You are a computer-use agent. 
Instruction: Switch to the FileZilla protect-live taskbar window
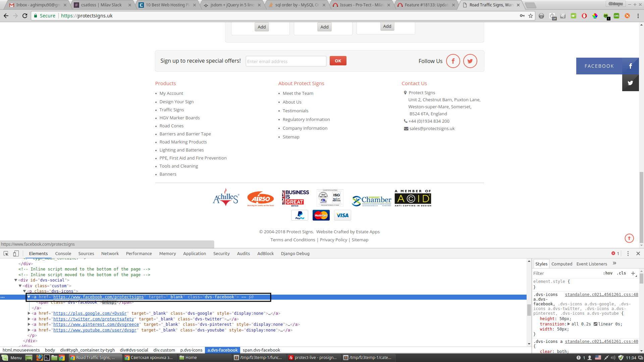[x=313, y=358]
